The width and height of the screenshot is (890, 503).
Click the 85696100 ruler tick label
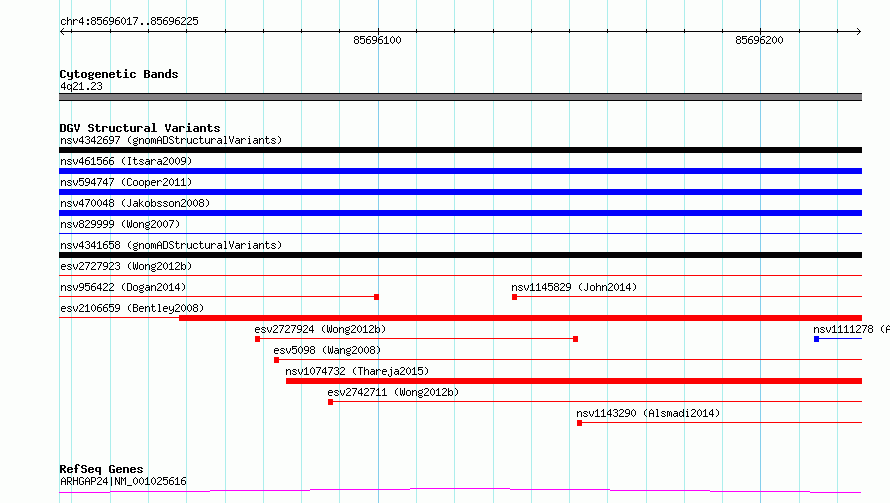pos(377,40)
